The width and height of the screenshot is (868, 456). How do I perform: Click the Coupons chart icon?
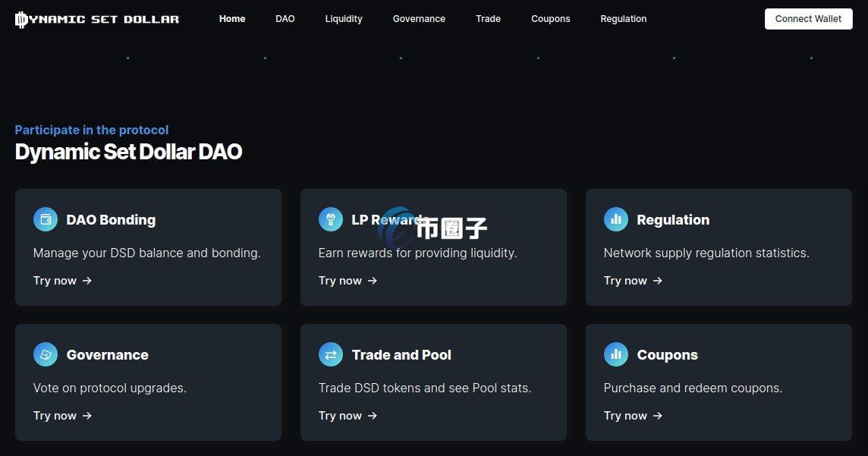616,354
